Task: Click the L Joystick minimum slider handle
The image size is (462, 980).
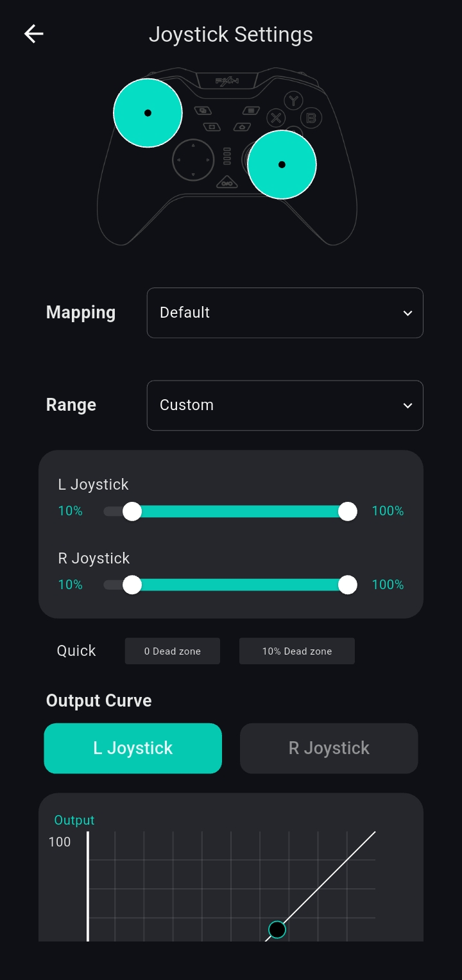Action: 132,511
